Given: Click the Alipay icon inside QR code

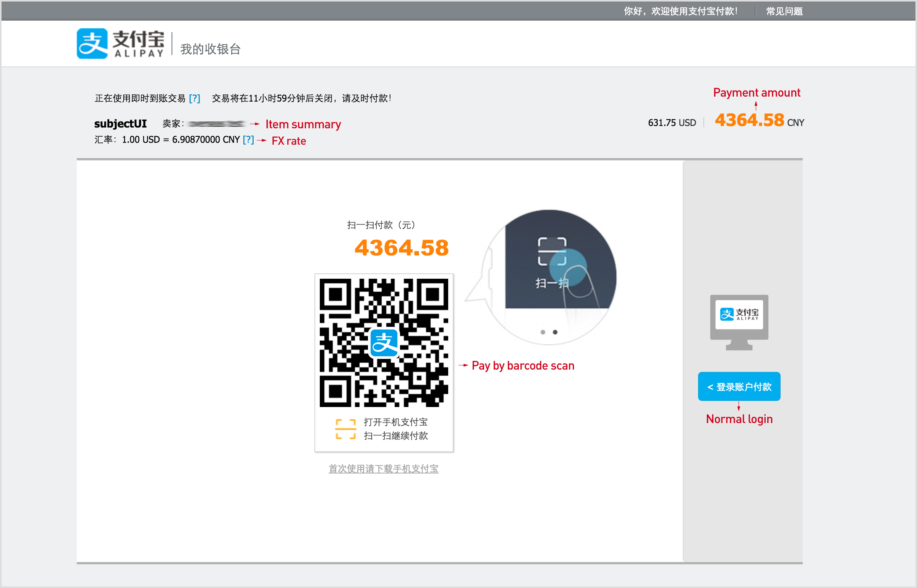Looking at the screenshot, I should point(384,342).
